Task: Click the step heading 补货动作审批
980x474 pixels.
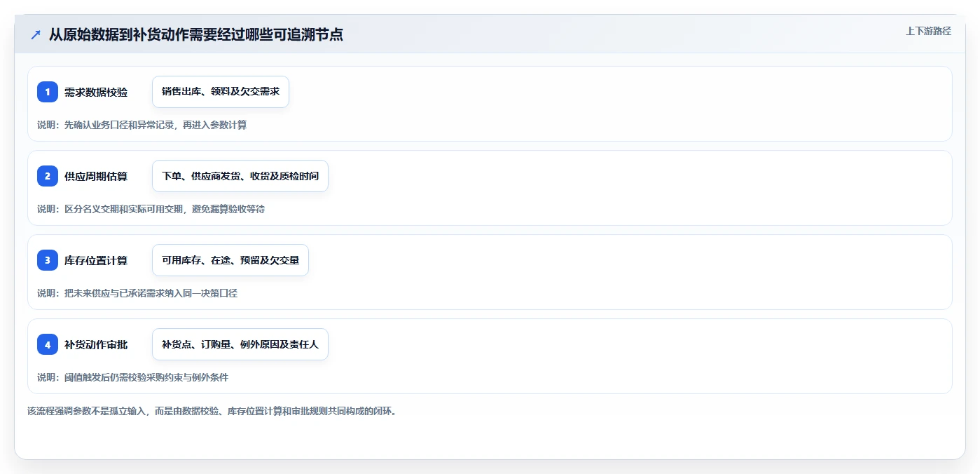Action: pos(96,344)
